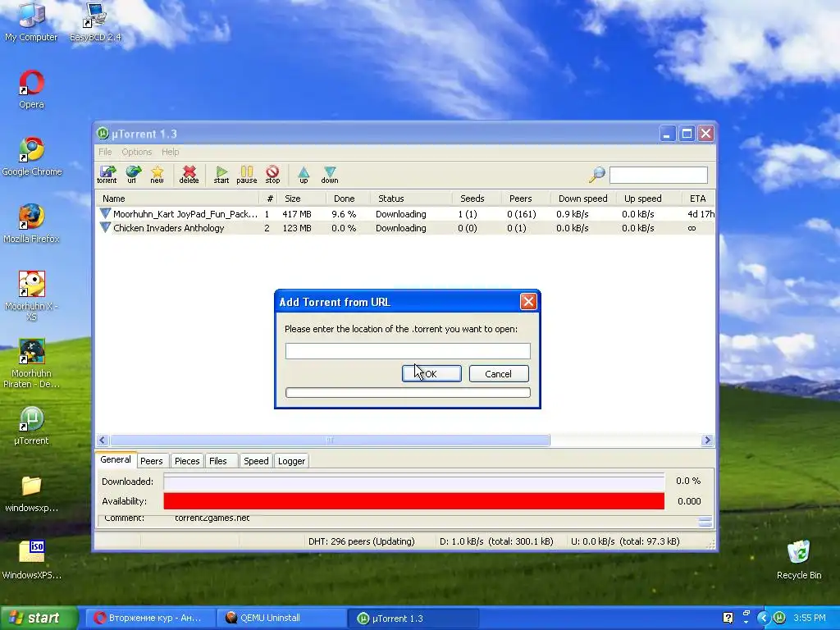Sort by ETA column header
840x630 pixels.
697,199
